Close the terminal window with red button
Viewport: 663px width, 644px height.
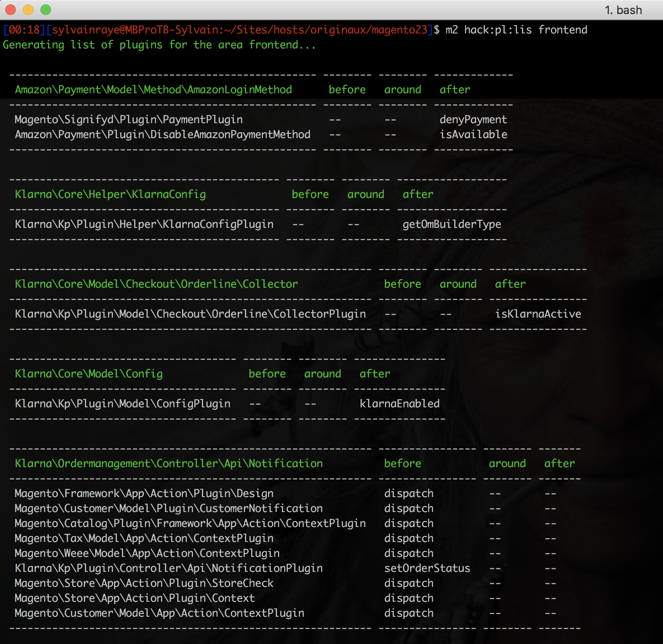point(11,10)
